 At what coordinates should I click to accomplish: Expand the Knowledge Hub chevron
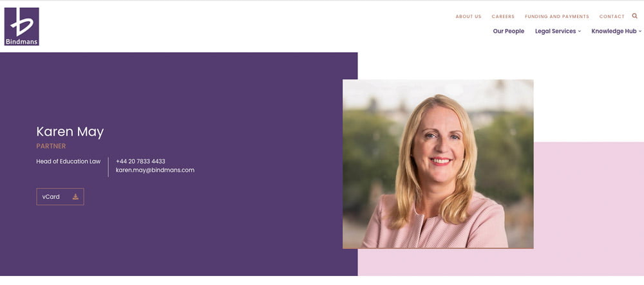point(640,31)
